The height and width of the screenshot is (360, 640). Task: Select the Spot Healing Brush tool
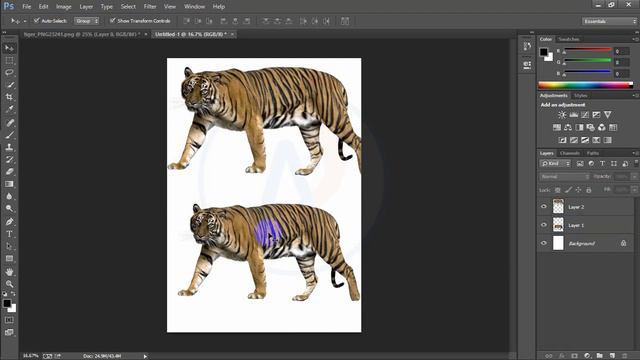(x=9, y=122)
